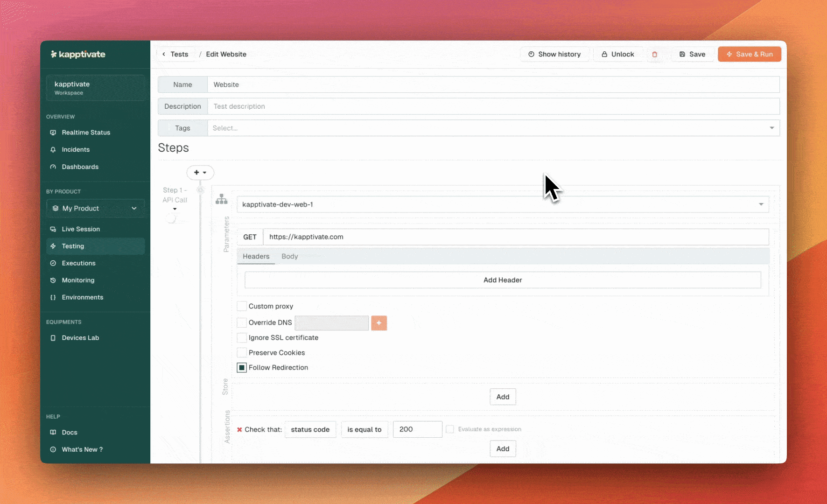Click the Add Header button
Viewport: 827px width, 504px height.
[502, 280]
